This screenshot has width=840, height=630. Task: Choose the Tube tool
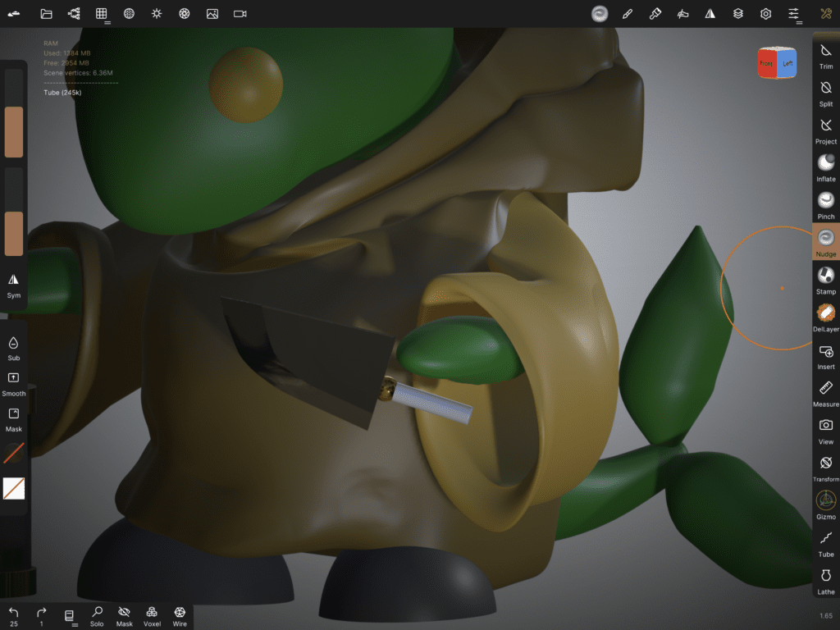pyautogui.click(x=826, y=542)
